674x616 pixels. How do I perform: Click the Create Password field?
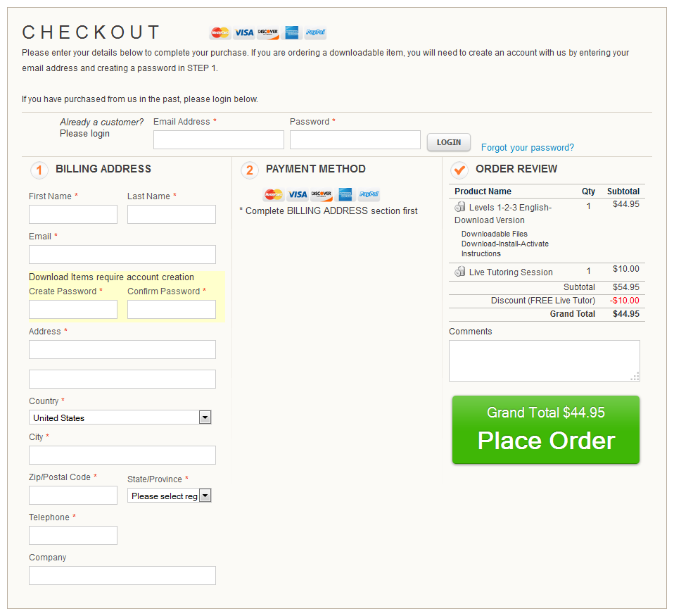coord(73,309)
